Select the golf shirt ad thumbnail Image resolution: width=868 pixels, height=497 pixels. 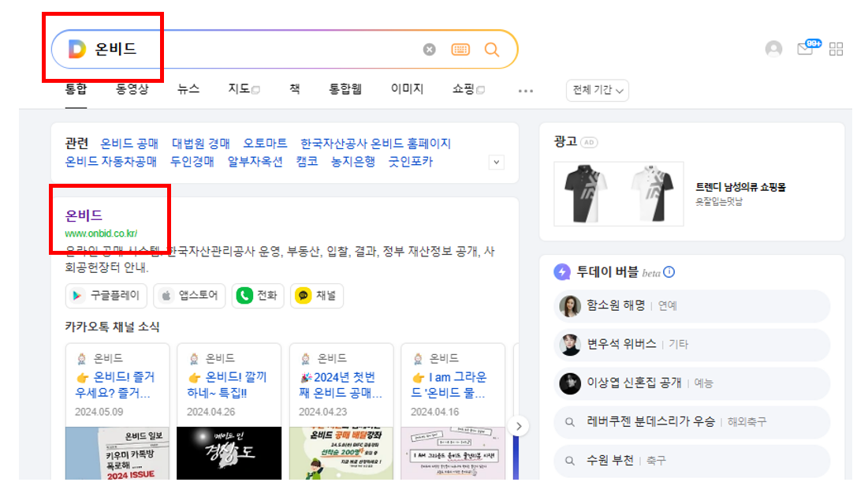[x=618, y=193]
